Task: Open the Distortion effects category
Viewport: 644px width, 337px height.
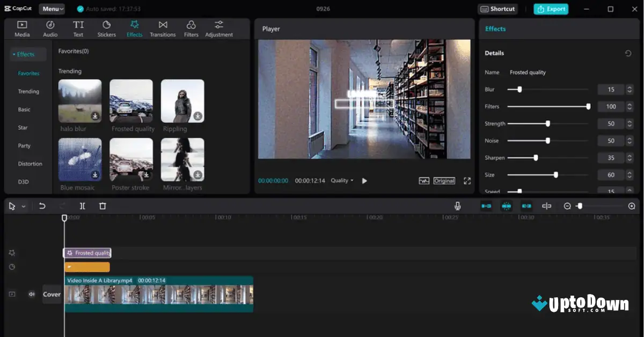Action: (x=30, y=164)
